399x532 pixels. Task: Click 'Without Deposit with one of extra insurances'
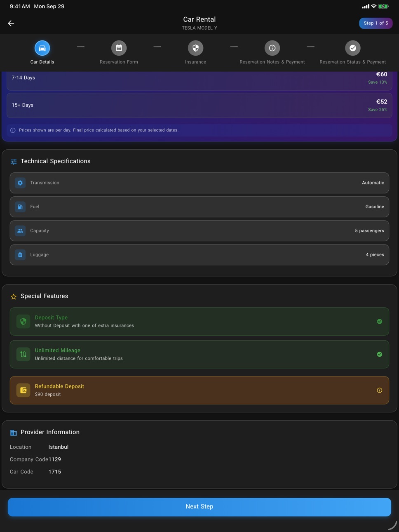pyautogui.click(x=84, y=325)
